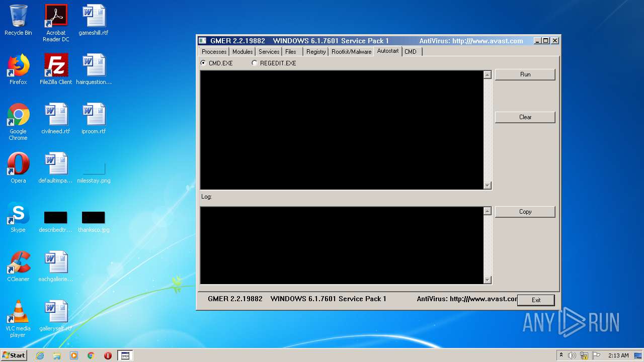Click the Copy log button

coord(525,212)
